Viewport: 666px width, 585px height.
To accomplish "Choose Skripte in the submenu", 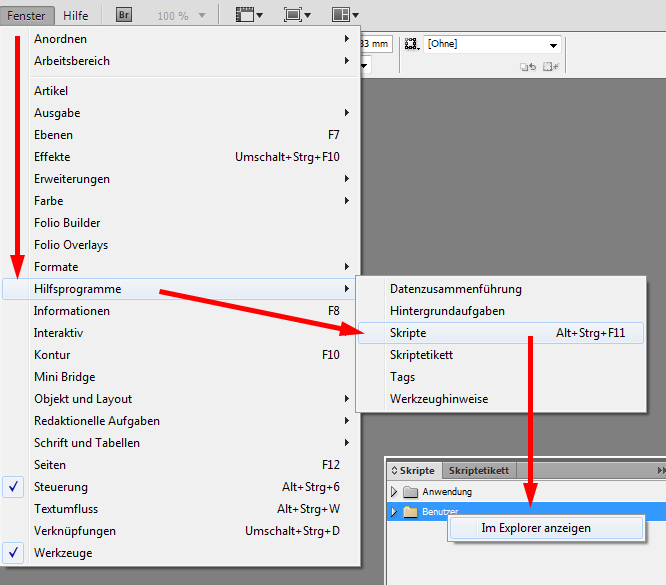I will [x=501, y=333].
